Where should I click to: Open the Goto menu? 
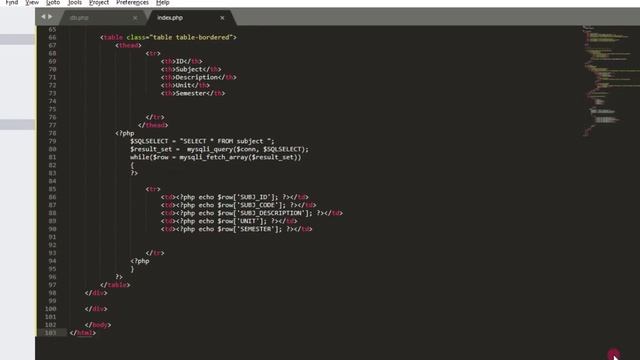click(53, 2)
